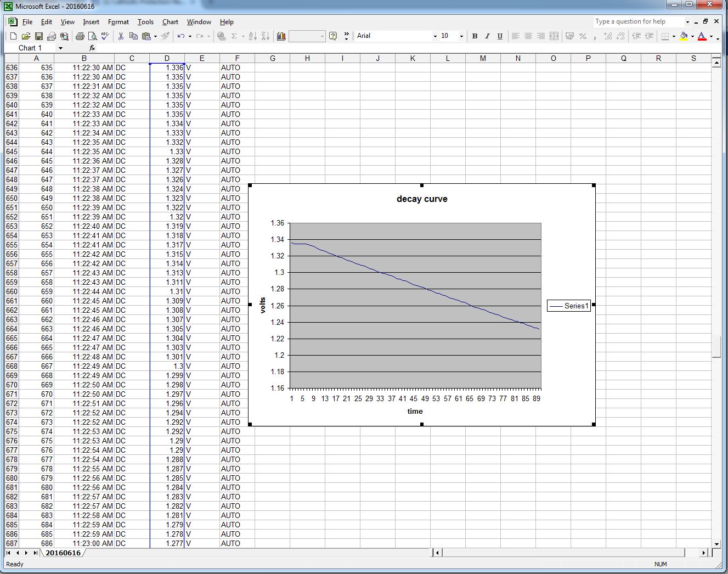
Task: Expand the font size dropdown
Action: [x=461, y=36]
